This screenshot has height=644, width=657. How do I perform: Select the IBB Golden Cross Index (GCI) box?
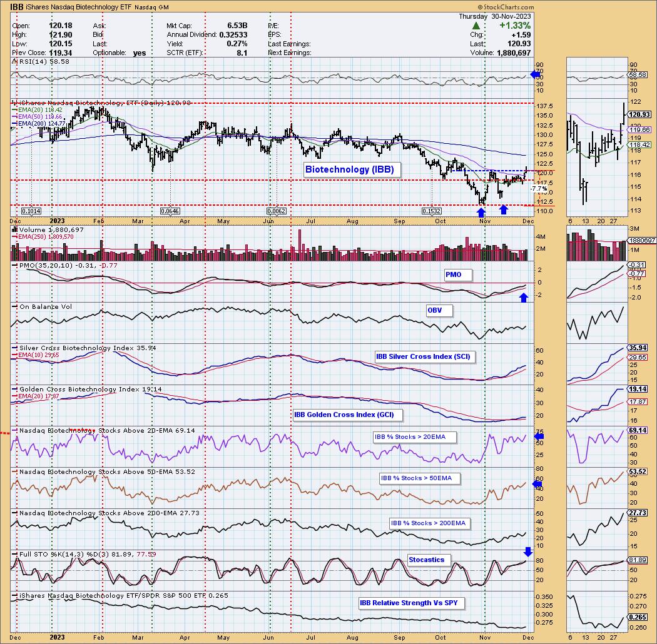click(x=348, y=415)
